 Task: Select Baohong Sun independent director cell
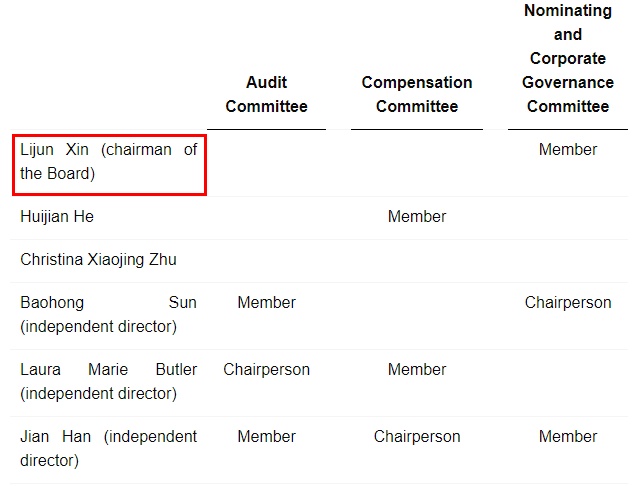click(x=108, y=314)
